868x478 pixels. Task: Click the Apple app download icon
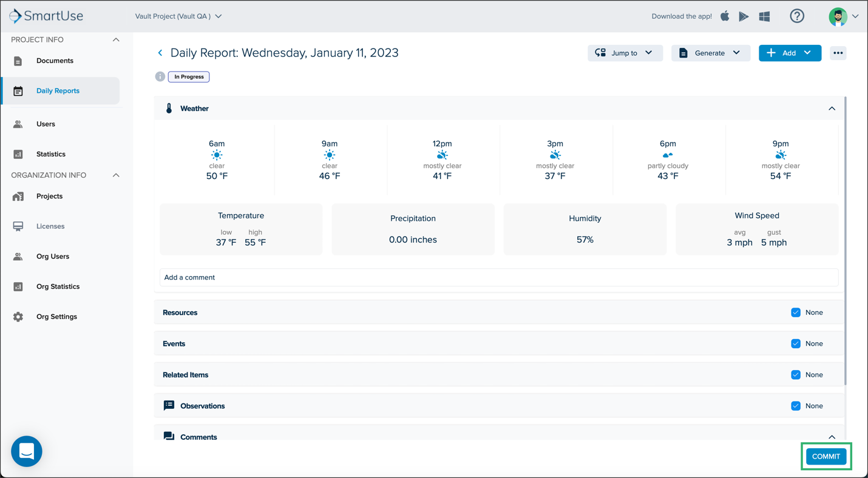(725, 16)
